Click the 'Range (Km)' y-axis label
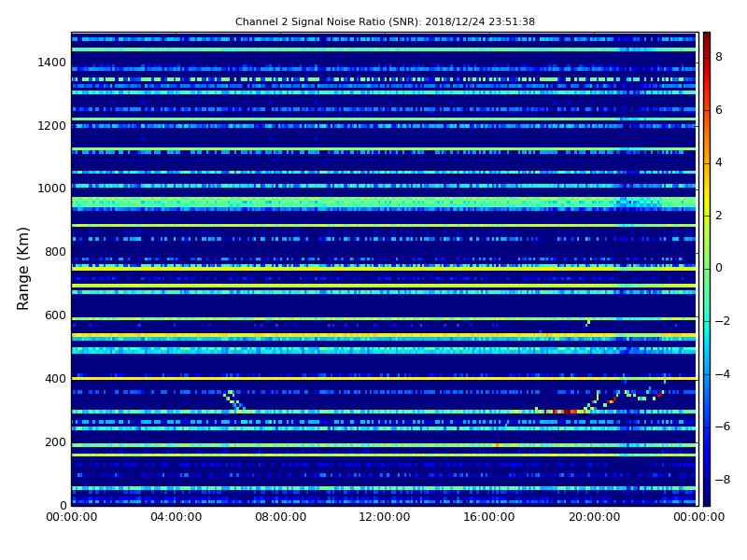Image resolution: width=747 pixels, height=560 pixels. coord(22,269)
